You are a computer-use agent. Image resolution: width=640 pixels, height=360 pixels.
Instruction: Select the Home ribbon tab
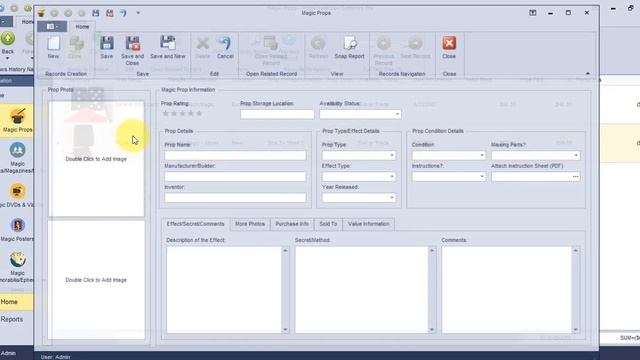[82, 27]
